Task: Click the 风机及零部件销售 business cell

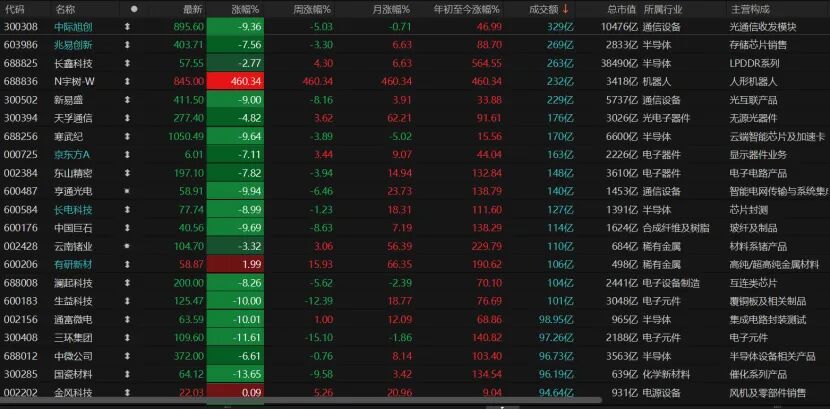Action: (x=768, y=393)
